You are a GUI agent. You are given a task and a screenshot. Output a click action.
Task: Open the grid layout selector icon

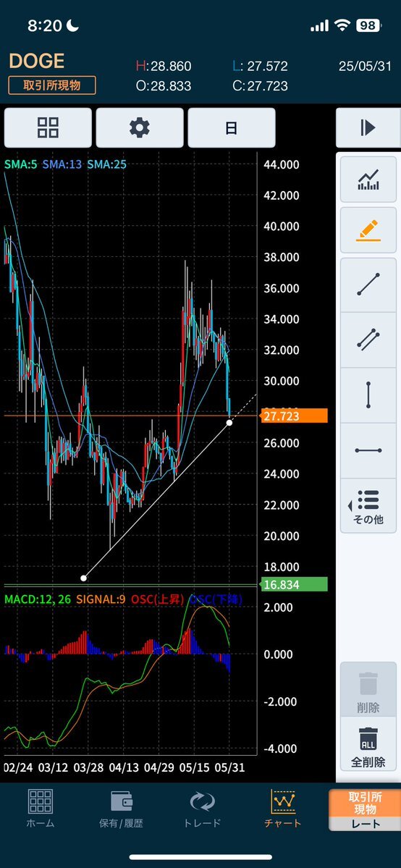click(x=48, y=128)
